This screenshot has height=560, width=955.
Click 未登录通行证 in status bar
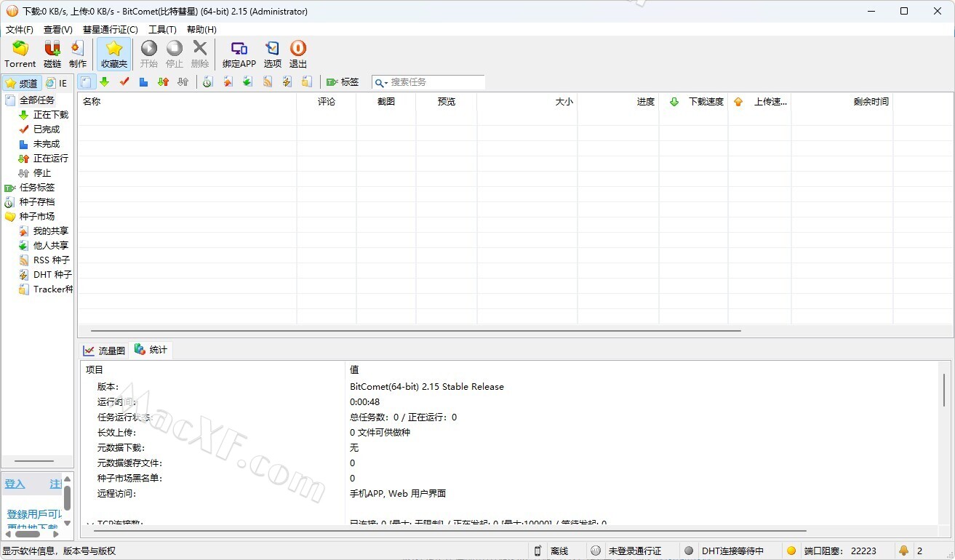coord(628,551)
